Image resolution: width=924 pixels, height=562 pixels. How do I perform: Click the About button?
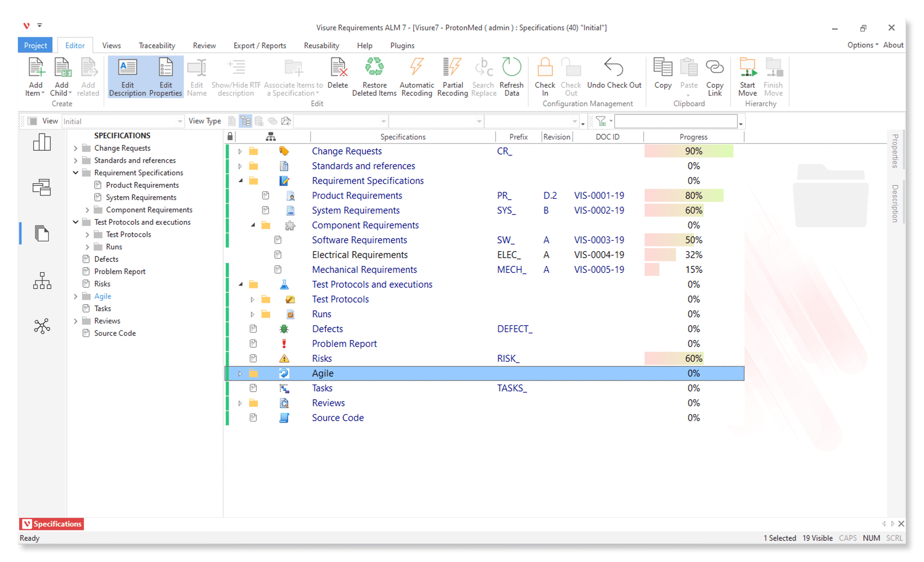pos(893,45)
